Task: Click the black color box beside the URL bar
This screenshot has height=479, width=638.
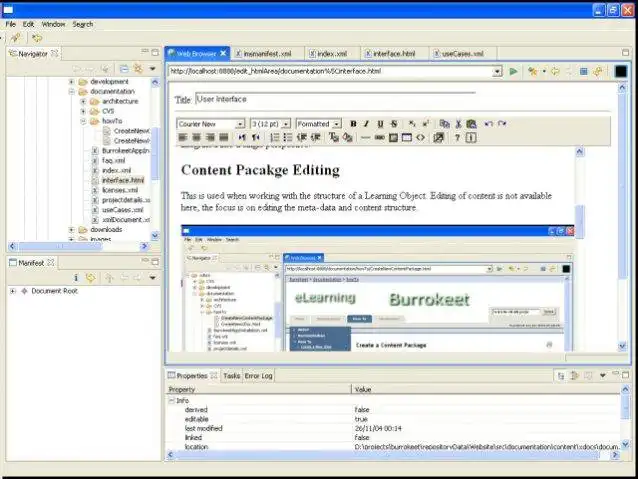Action: pos(620,72)
